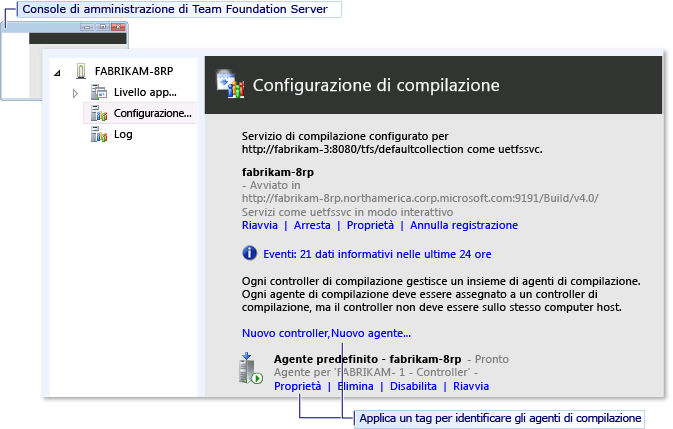Open Eventi: 21 dati informativi link
This screenshot has width=673, height=429.
point(377,254)
